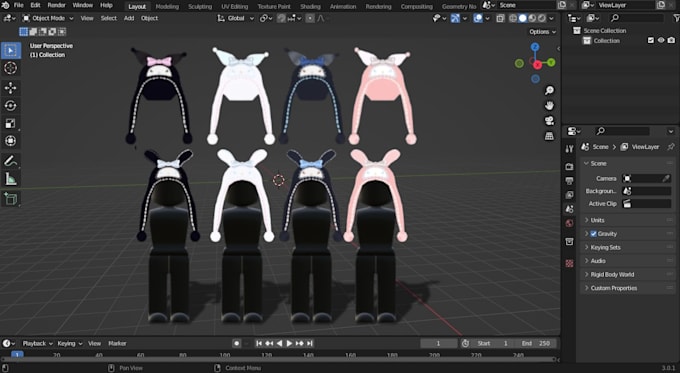The width and height of the screenshot is (680, 373).
Task: Open the Object Mode dropdown
Action: point(48,18)
